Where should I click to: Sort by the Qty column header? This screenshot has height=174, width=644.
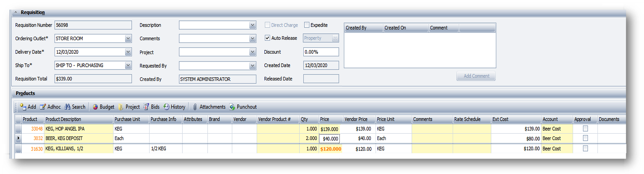(309, 119)
